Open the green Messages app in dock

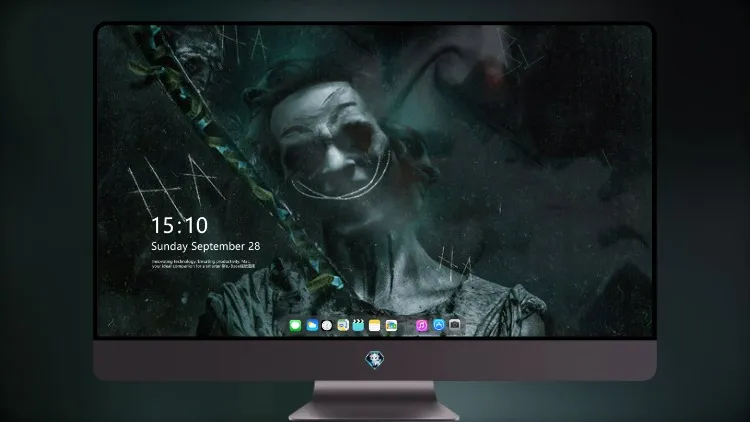click(295, 326)
